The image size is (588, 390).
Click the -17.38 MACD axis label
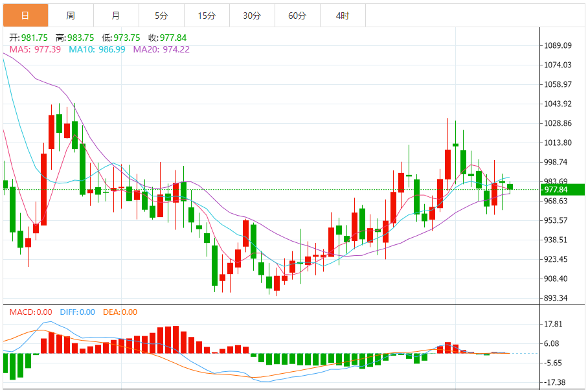554,382
